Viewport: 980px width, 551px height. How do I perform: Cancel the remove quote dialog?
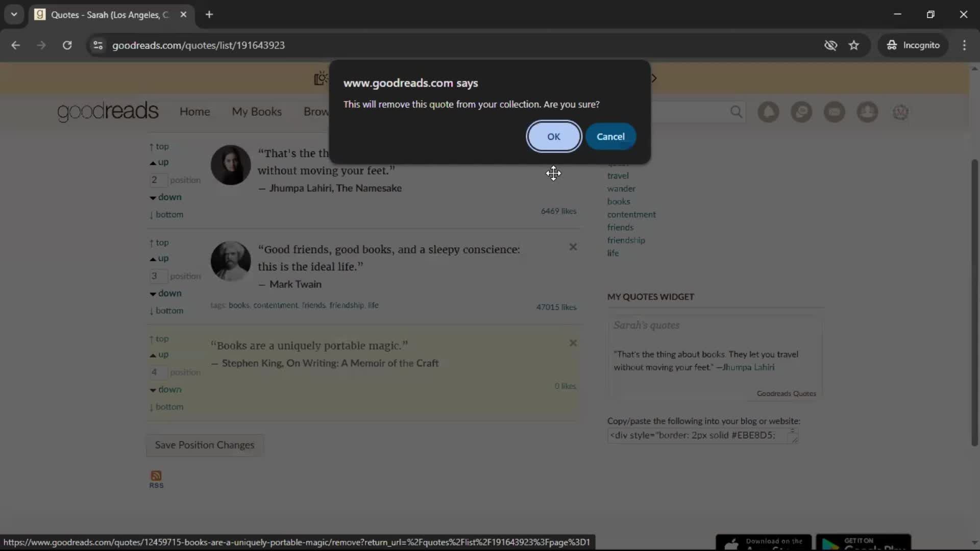coord(610,137)
